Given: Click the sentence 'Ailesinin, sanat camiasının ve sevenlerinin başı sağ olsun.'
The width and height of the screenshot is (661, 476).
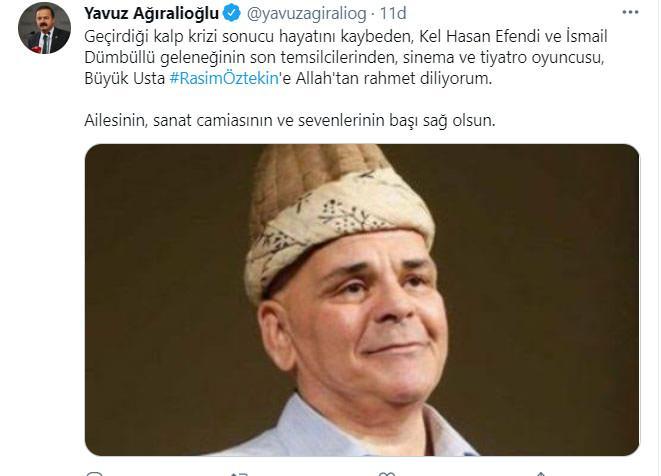Looking at the screenshot, I should point(290,121).
